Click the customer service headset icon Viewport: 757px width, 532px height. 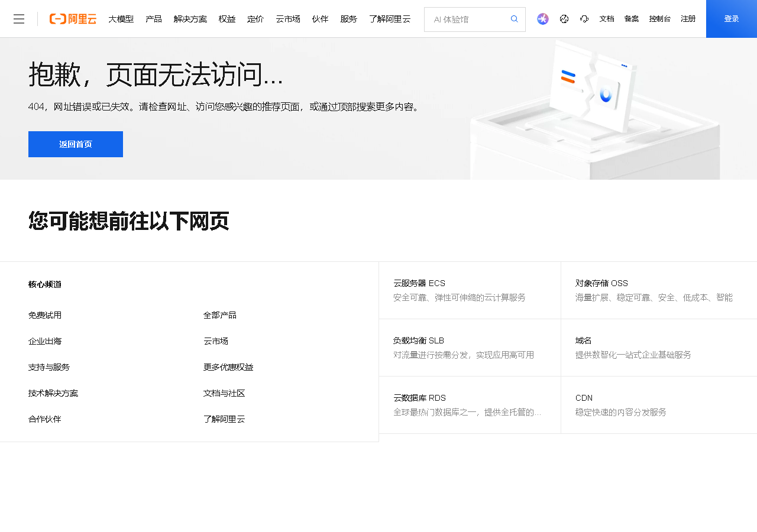click(584, 19)
